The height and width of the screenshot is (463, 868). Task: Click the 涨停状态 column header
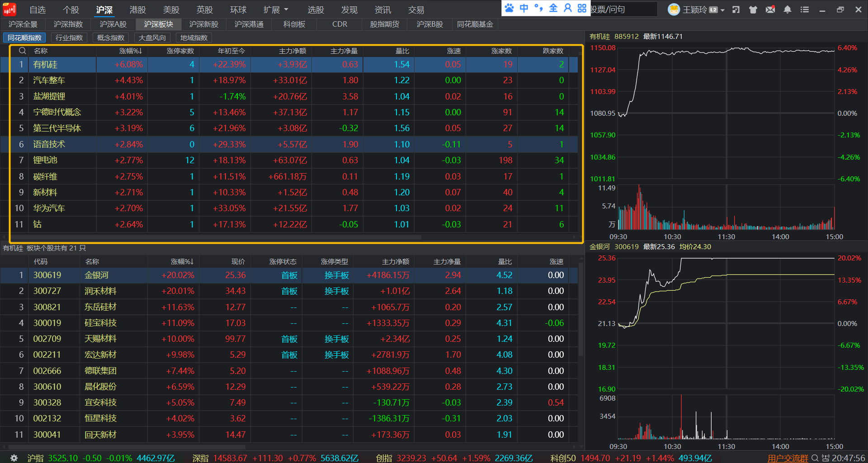(283, 261)
